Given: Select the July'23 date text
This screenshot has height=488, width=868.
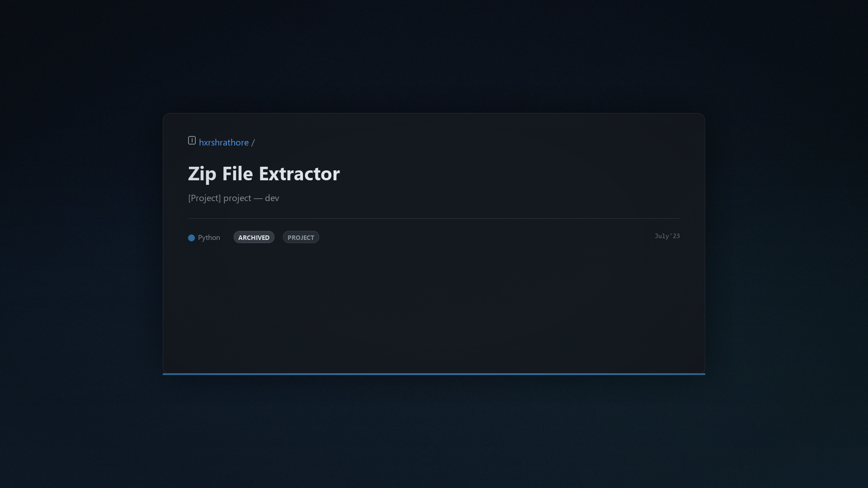Looking at the screenshot, I should pos(667,236).
